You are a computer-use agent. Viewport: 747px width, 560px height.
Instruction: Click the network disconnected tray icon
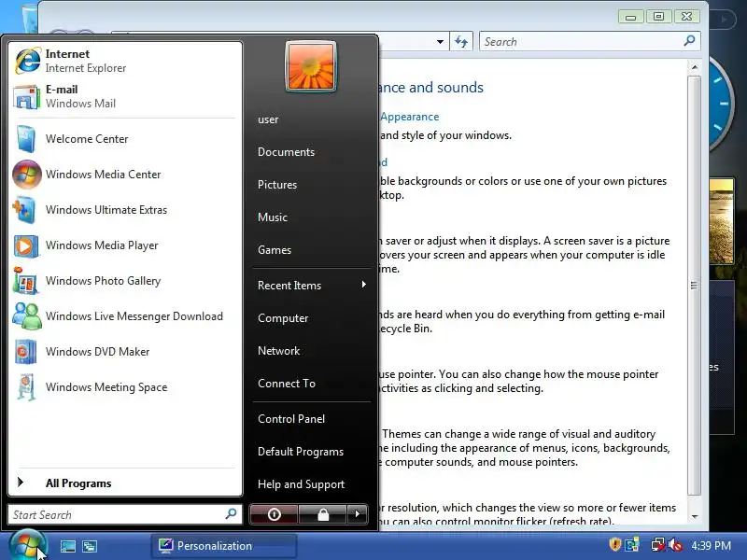[658, 545]
